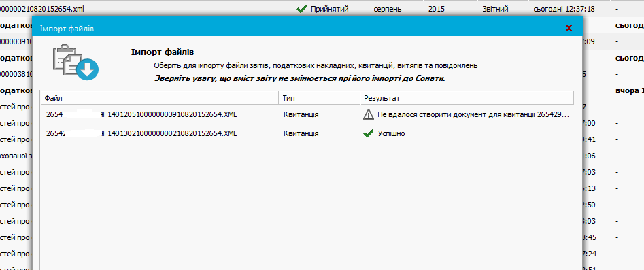Click the warning triangle icon in results
Image resolution: width=644 pixels, height=270 pixels.
click(369, 115)
